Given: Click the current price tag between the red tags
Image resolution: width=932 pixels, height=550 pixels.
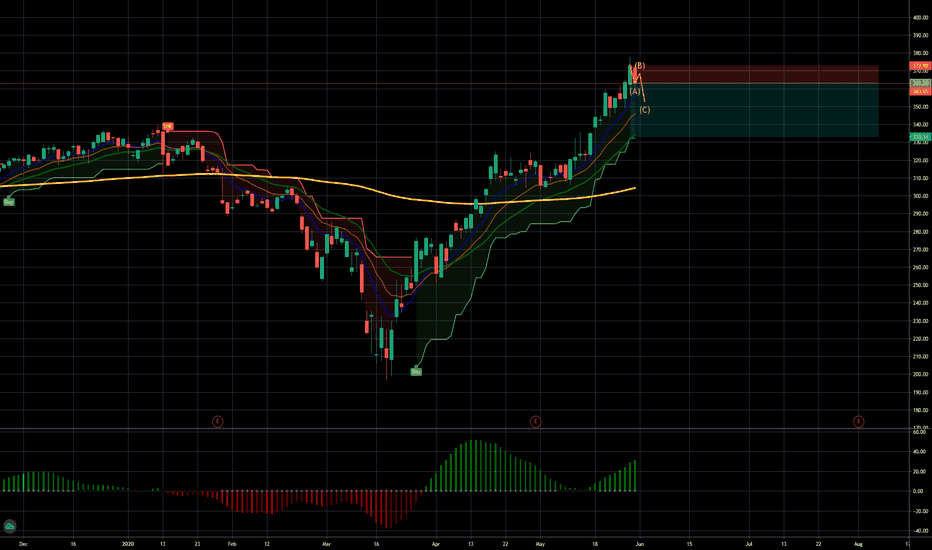Looking at the screenshot, I should (x=921, y=83).
